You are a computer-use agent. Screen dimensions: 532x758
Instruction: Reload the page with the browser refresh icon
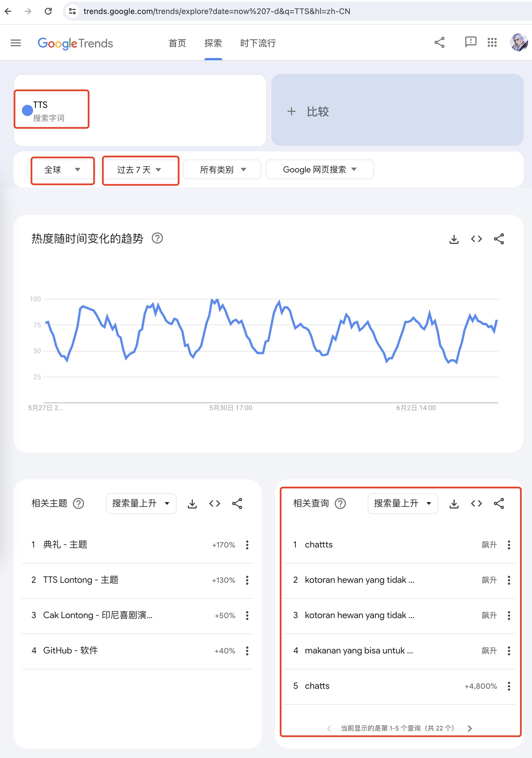[48, 11]
